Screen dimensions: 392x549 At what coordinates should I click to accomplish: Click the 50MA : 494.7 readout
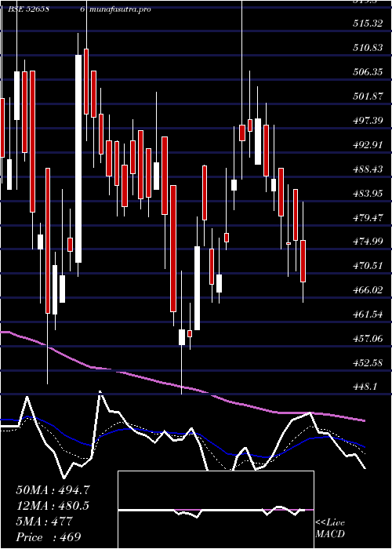click(53, 490)
